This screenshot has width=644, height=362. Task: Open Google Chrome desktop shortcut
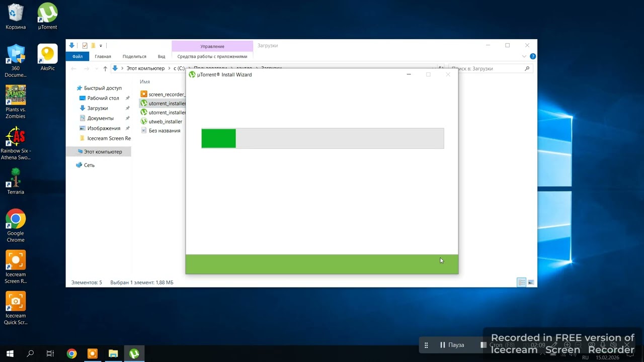(16, 226)
